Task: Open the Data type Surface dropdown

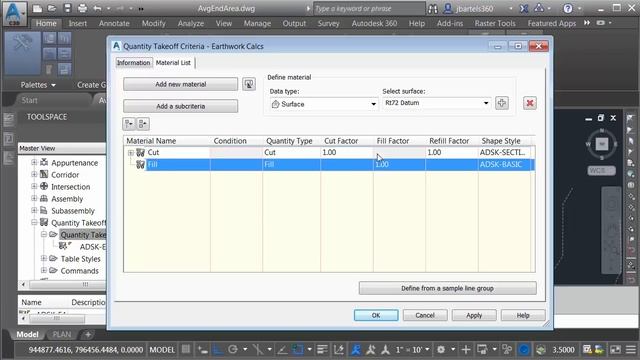Action: [x=373, y=104]
